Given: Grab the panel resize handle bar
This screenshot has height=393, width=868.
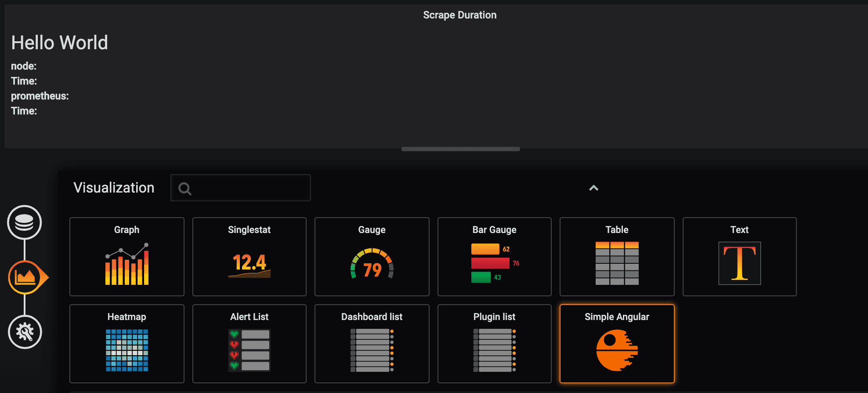Looking at the screenshot, I should (460, 149).
